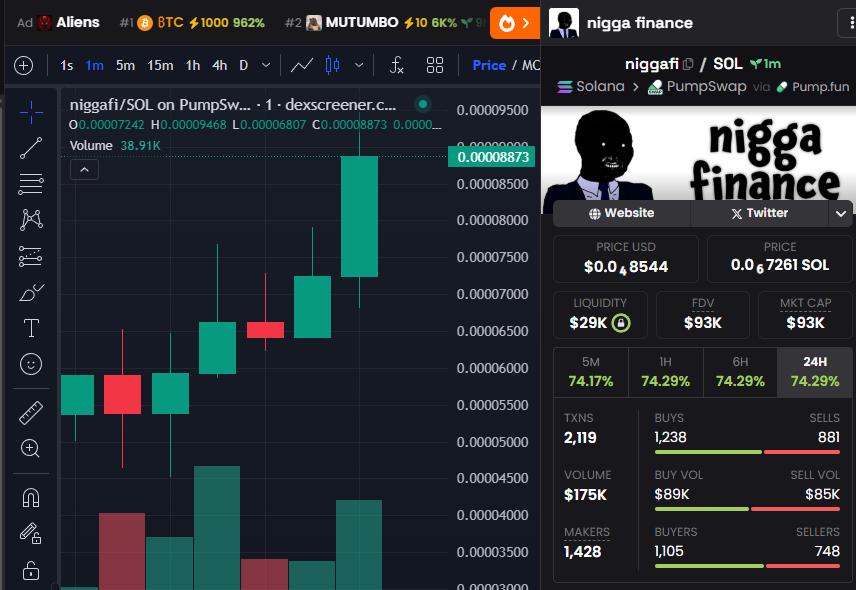Click the liquidity lock icon
Screen dimensions: 856x590
(621, 323)
